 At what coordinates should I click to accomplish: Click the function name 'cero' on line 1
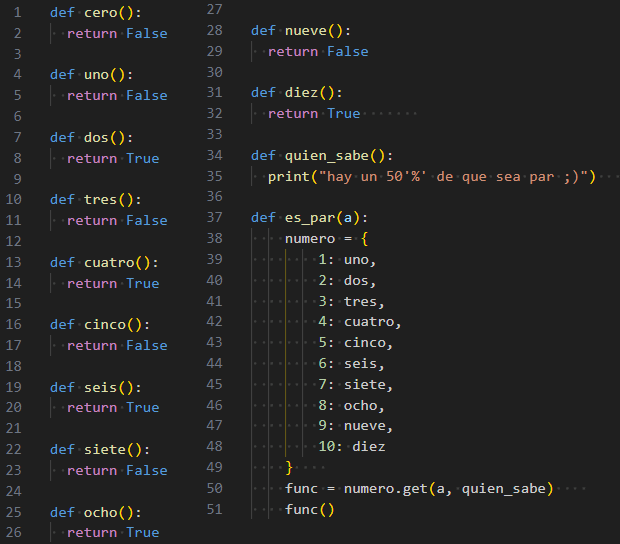pyautogui.click(x=101, y=13)
